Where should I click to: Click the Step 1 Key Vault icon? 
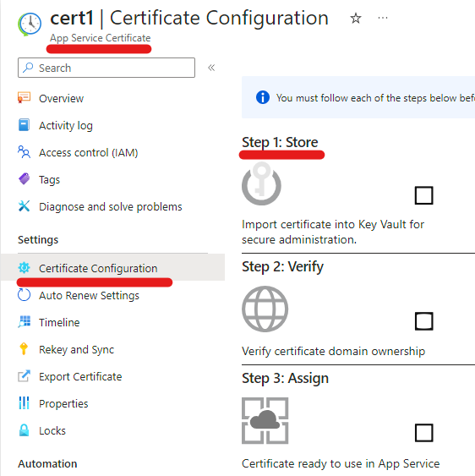pos(261,183)
